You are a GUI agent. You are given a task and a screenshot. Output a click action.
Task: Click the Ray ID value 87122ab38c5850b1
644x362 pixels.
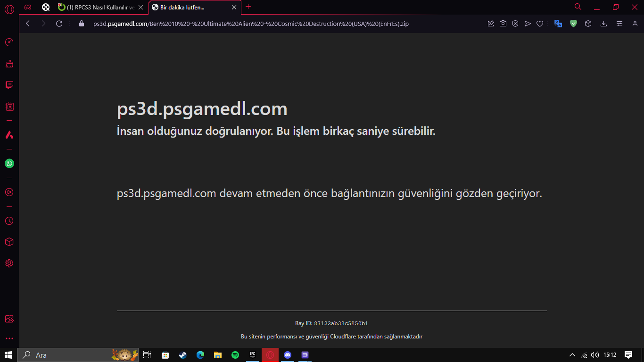(x=341, y=323)
